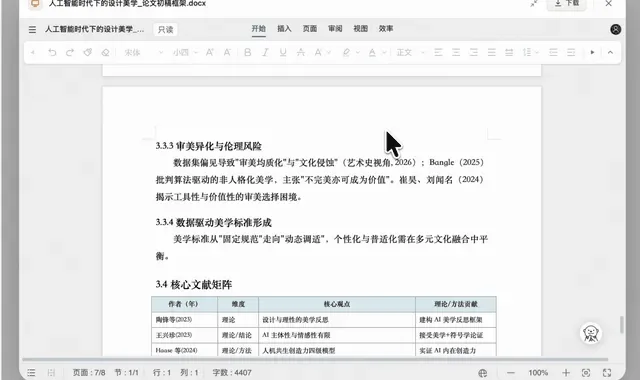Viewport: 640px width, 380px height.
Task: Click the fit-to-page focus icon
Action: [586, 373]
